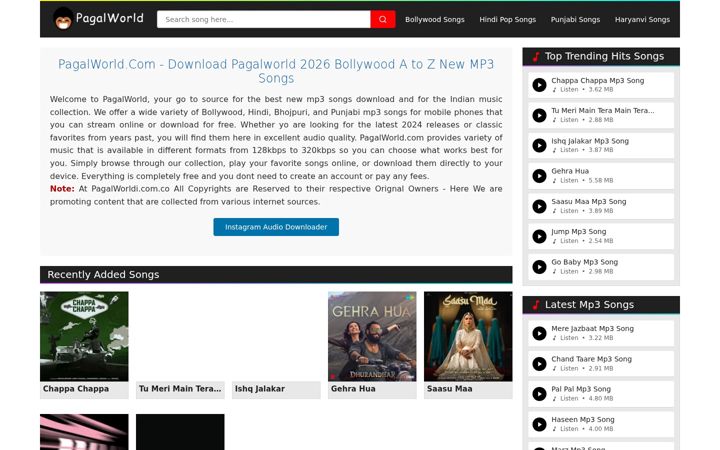The height and width of the screenshot is (450, 720).
Task: Open Haryanvi Songs menu
Action: click(x=642, y=19)
